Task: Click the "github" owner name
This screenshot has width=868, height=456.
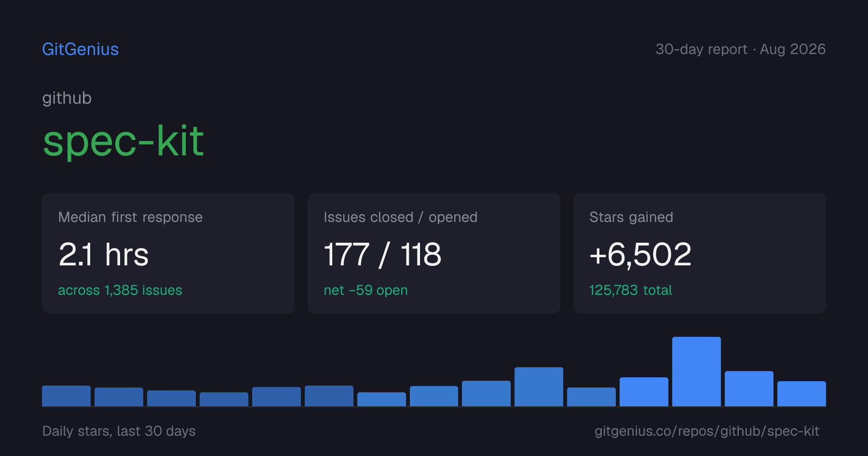Action: pyautogui.click(x=67, y=98)
